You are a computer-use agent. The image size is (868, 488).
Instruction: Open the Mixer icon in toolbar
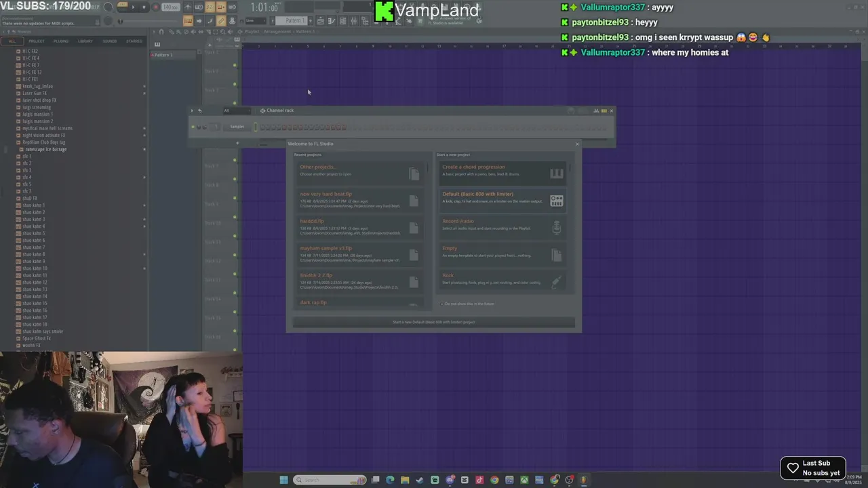tap(354, 20)
